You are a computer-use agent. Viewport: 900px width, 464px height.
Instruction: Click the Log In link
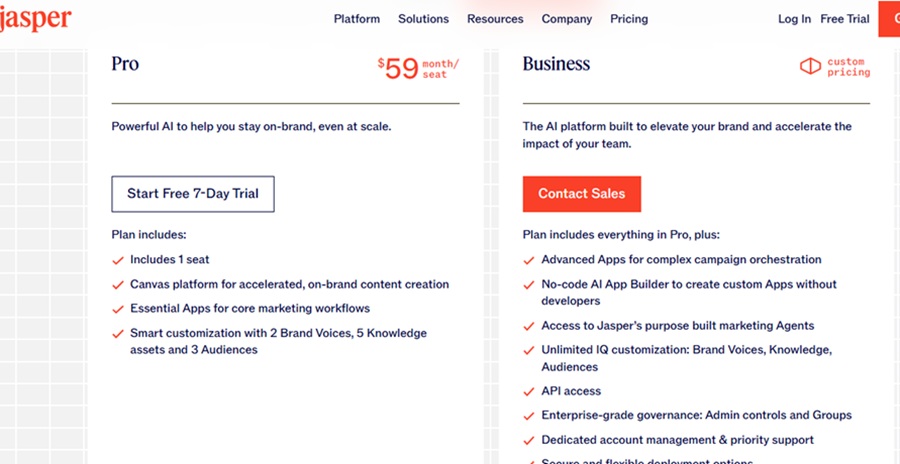click(794, 19)
